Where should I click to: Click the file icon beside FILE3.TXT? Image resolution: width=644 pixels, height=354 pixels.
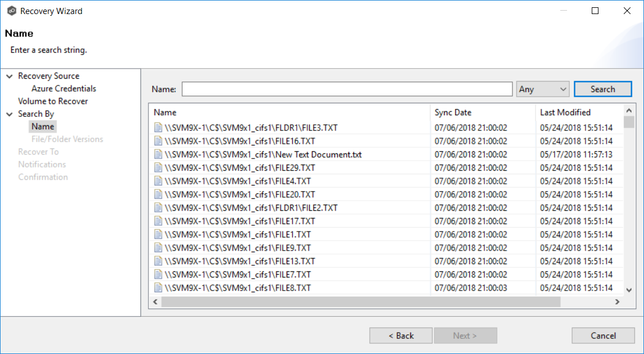(x=158, y=128)
